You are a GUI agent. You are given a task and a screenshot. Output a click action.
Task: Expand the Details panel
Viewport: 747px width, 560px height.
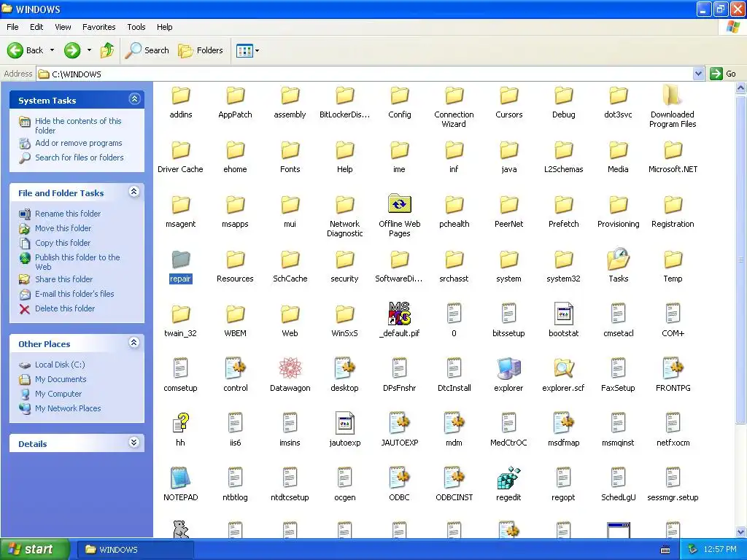(134, 443)
